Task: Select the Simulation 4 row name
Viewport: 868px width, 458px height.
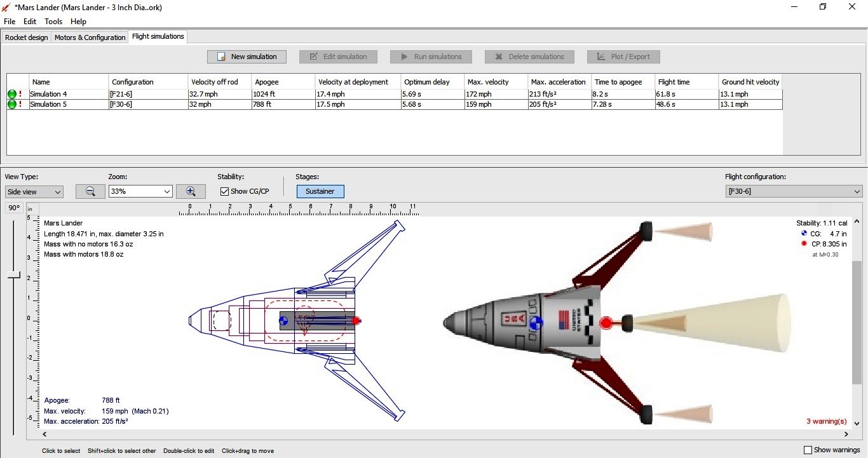Action: tap(69, 94)
